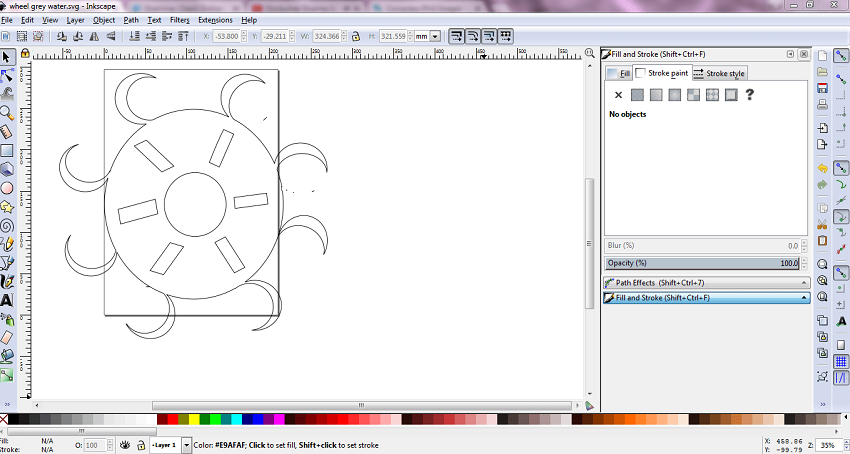Collapse the Fill and Stroke panel

click(707, 298)
